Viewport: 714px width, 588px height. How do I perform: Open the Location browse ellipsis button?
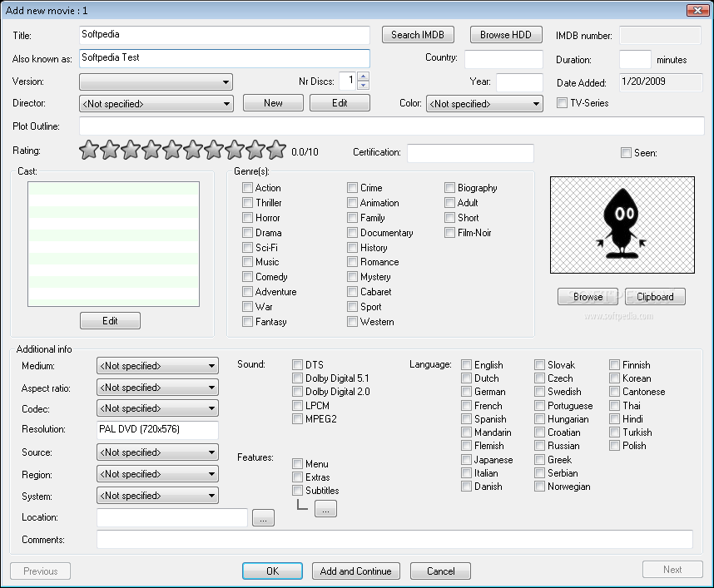coord(263,518)
